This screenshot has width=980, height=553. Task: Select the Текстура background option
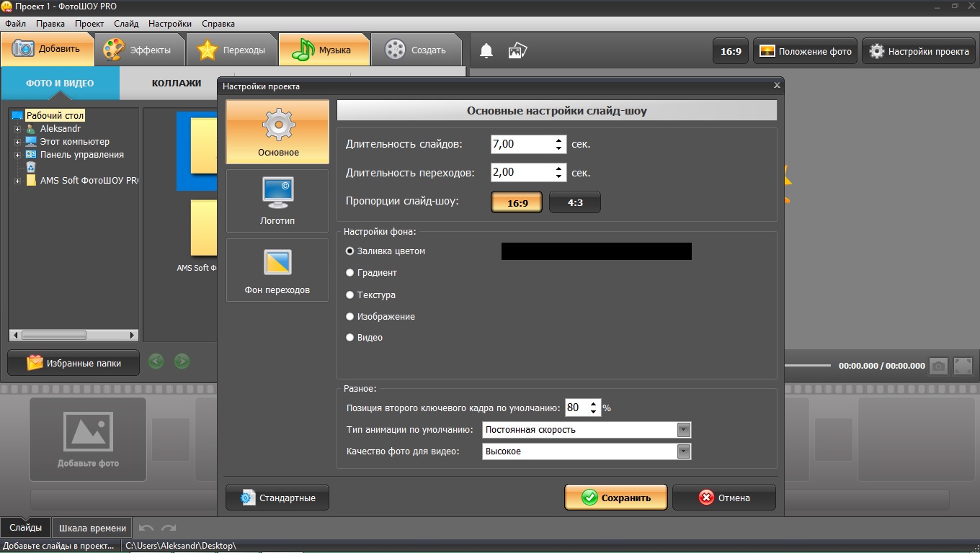[x=350, y=295]
